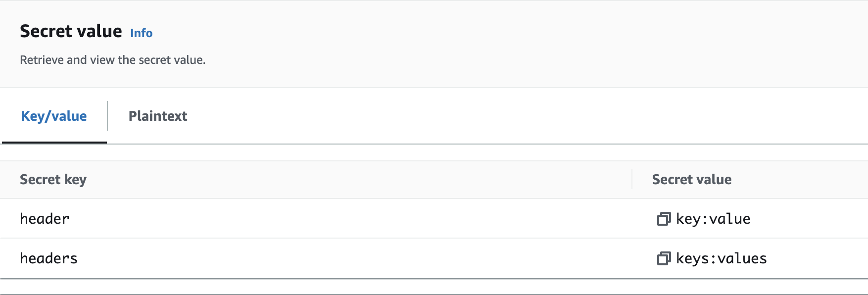Select the 'headers' secret key cell
Viewport: 868px width, 295px height.
48,258
